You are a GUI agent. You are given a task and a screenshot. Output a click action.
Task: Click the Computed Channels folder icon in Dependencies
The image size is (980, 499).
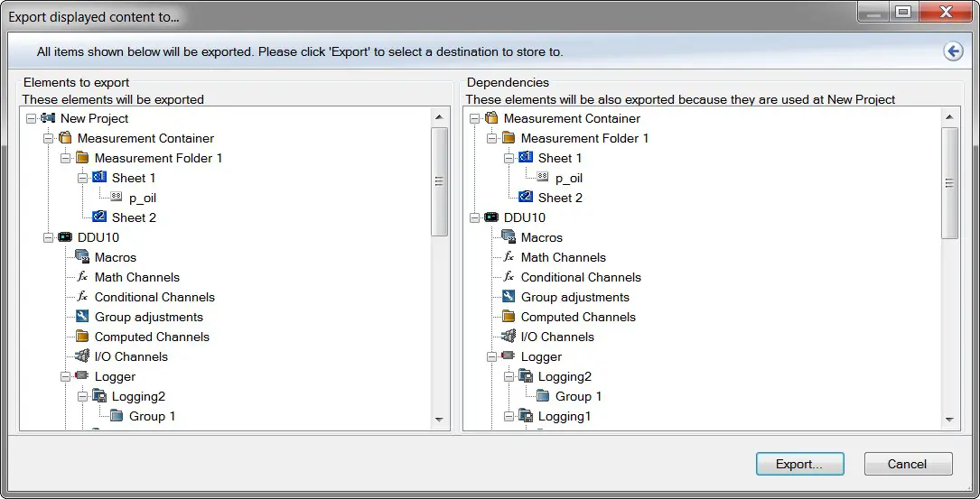(509, 317)
